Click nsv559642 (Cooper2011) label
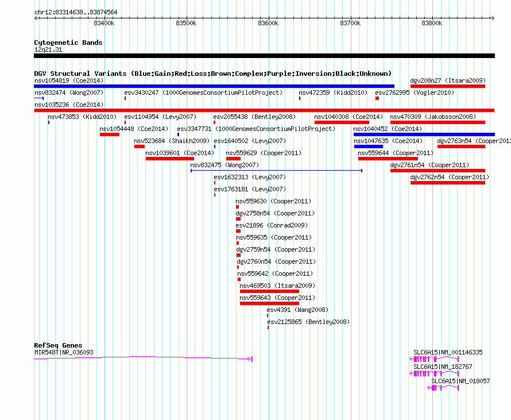Screen dimensions: 511x420 coord(275,273)
